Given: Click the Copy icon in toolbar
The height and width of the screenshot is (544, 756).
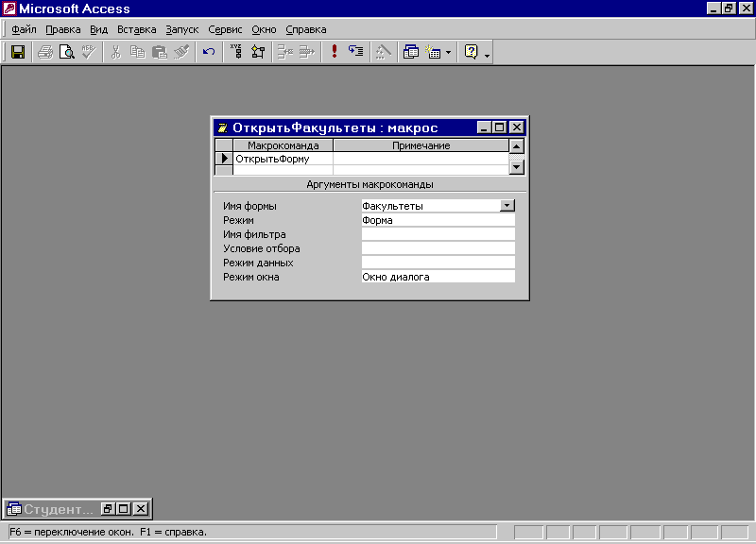Looking at the screenshot, I should point(137,52).
